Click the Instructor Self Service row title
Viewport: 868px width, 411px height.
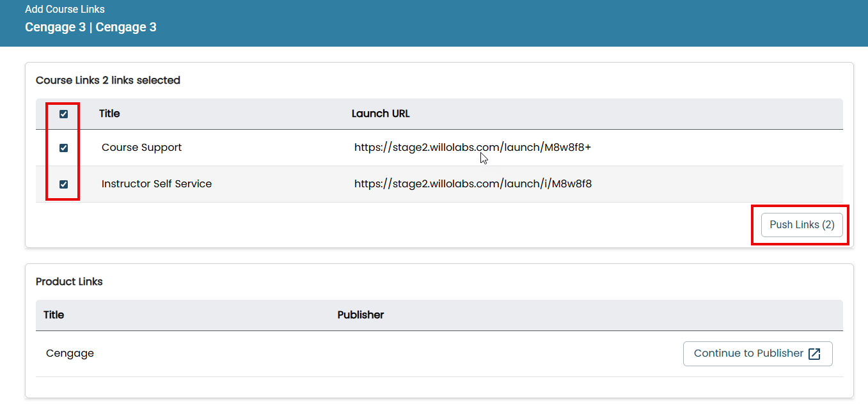coord(157,183)
